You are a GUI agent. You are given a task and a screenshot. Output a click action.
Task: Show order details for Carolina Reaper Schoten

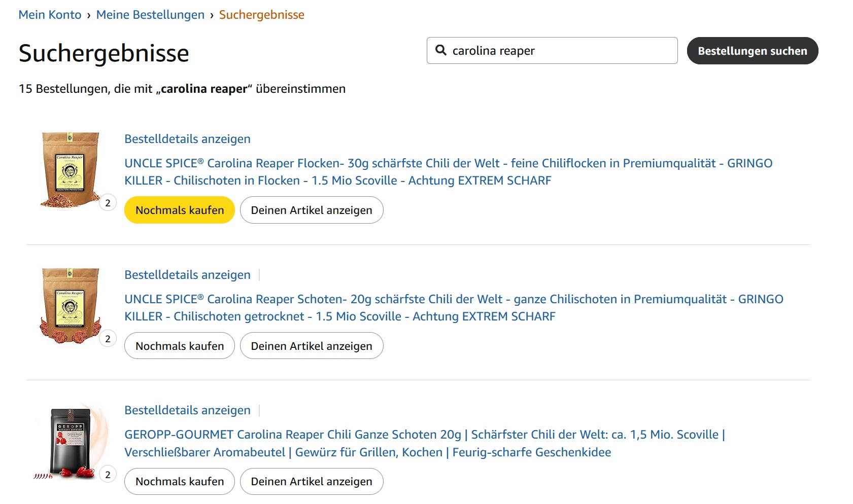click(187, 275)
